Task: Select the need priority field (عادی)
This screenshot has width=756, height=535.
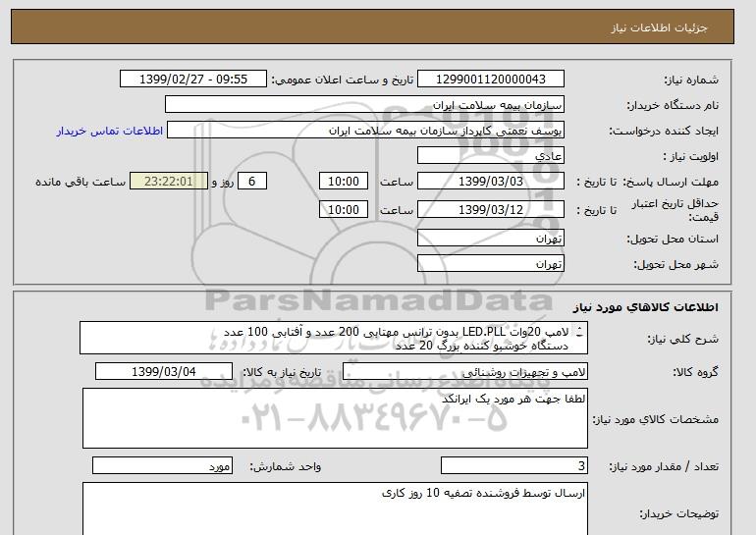Action: [x=490, y=156]
